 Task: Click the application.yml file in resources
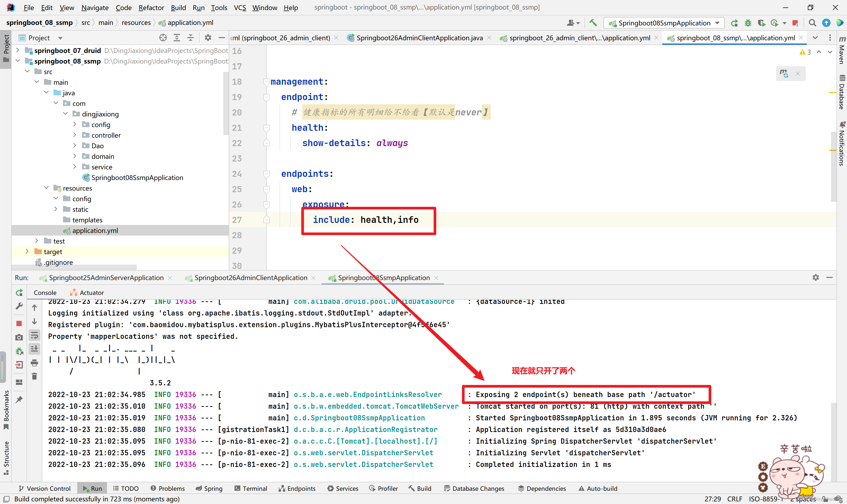[x=95, y=230]
